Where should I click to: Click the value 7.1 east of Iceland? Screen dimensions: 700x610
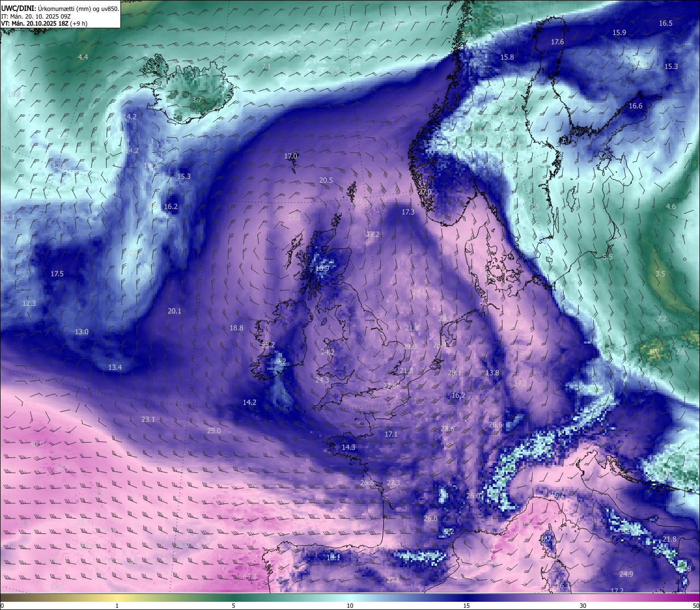(266, 66)
